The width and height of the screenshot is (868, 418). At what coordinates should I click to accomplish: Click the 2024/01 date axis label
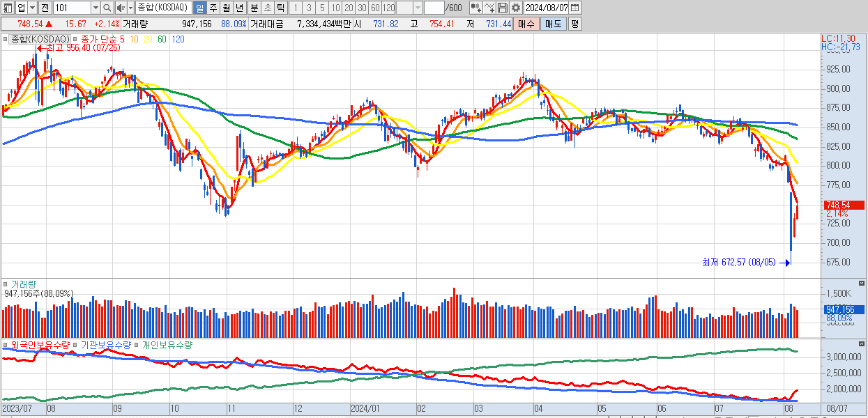coord(365,408)
